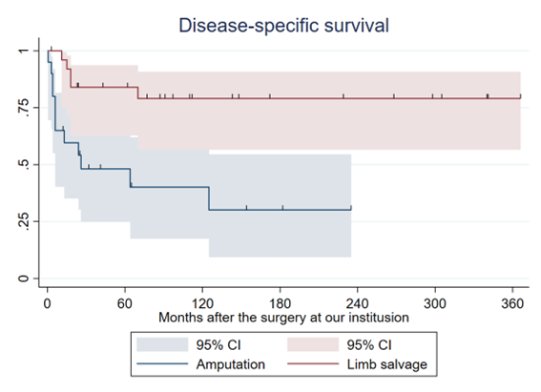Screen dimensions: 541x392
Task: Click the .5 label on y-axis
Action: tap(23, 164)
